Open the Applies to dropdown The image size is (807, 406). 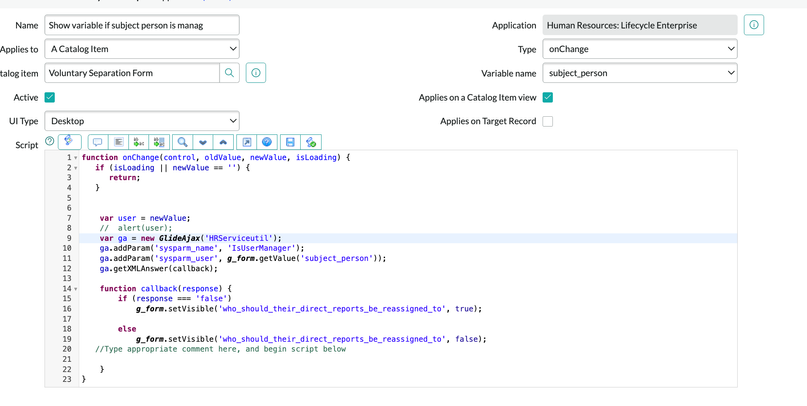pyautogui.click(x=142, y=49)
